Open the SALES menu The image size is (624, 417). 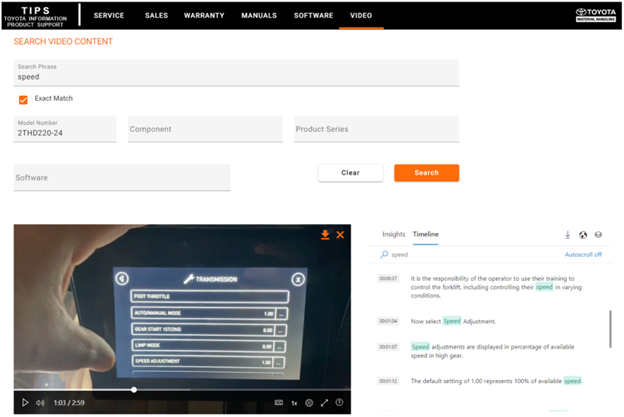point(156,16)
